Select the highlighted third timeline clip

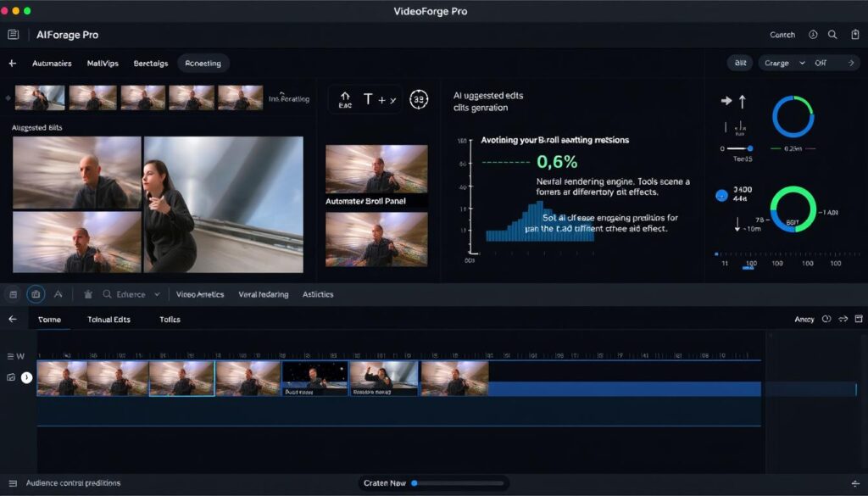[x=181, y=378]
